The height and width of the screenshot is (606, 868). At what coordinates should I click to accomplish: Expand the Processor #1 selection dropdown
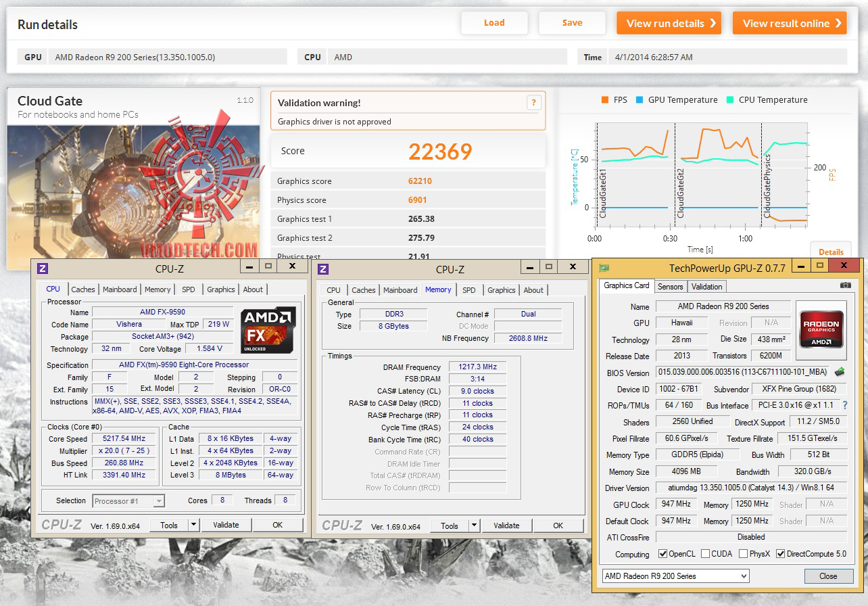point(128,501)
